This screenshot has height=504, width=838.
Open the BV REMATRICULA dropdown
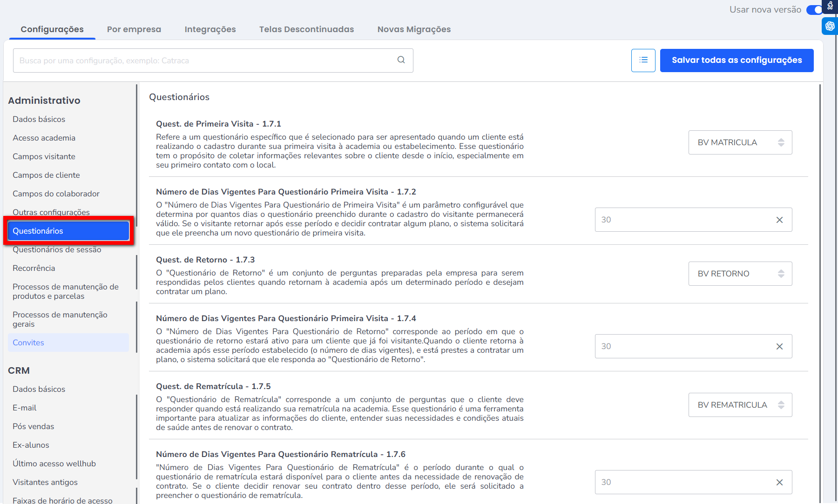click(x=740, y=405)
